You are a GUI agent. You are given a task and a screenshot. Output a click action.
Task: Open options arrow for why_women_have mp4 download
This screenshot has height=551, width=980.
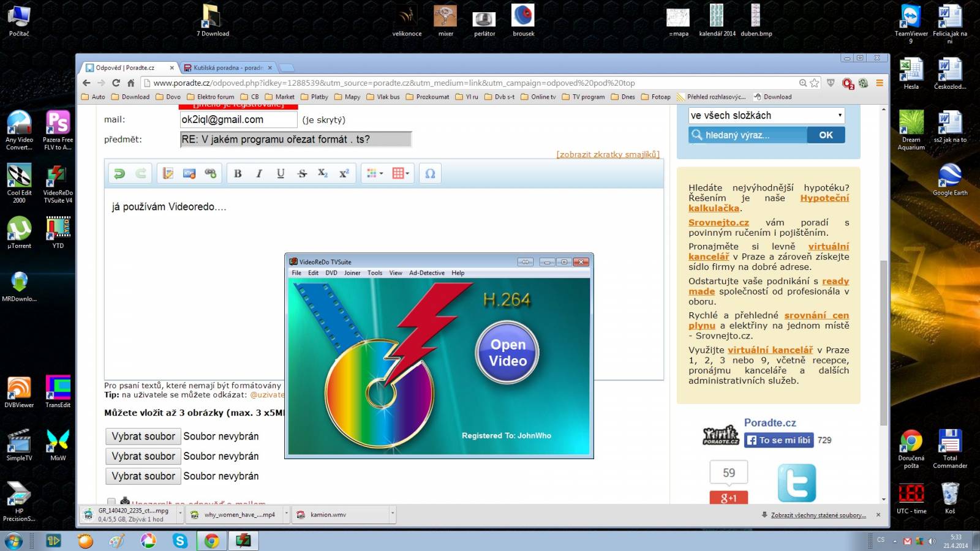286,514
